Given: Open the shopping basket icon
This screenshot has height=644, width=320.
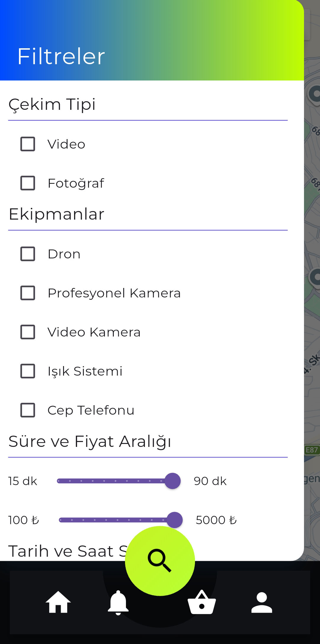Looking at the screenshot, I should pyautogui.click(x=202, y=603).
